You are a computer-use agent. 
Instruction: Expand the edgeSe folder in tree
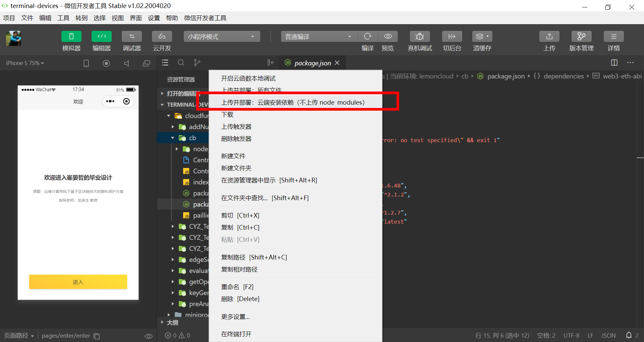[172, 260]
